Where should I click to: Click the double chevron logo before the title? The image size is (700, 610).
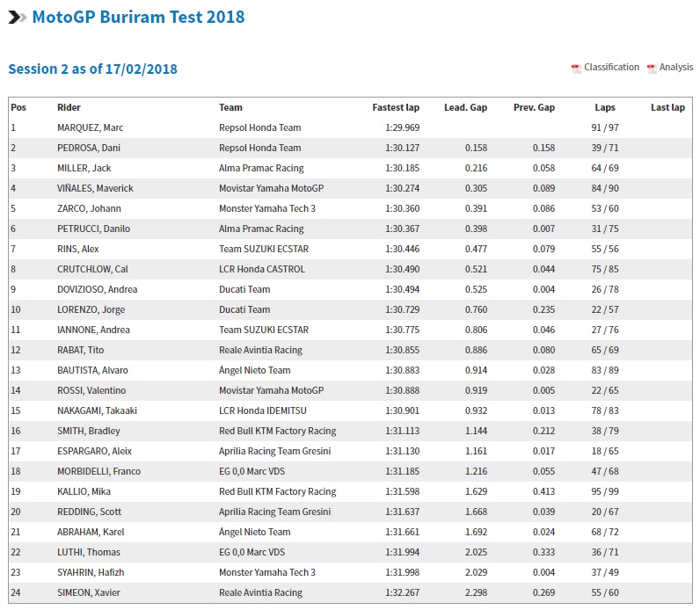[18, 18]
